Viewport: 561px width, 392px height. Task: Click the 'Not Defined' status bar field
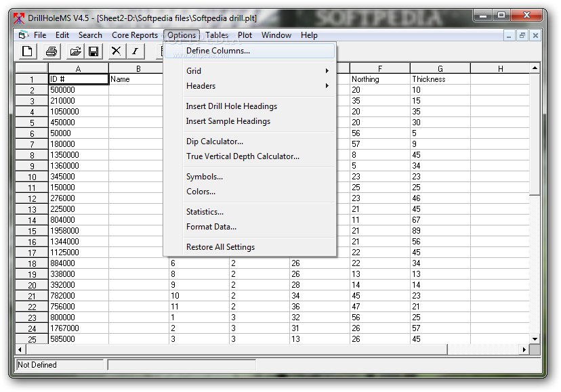60,365
